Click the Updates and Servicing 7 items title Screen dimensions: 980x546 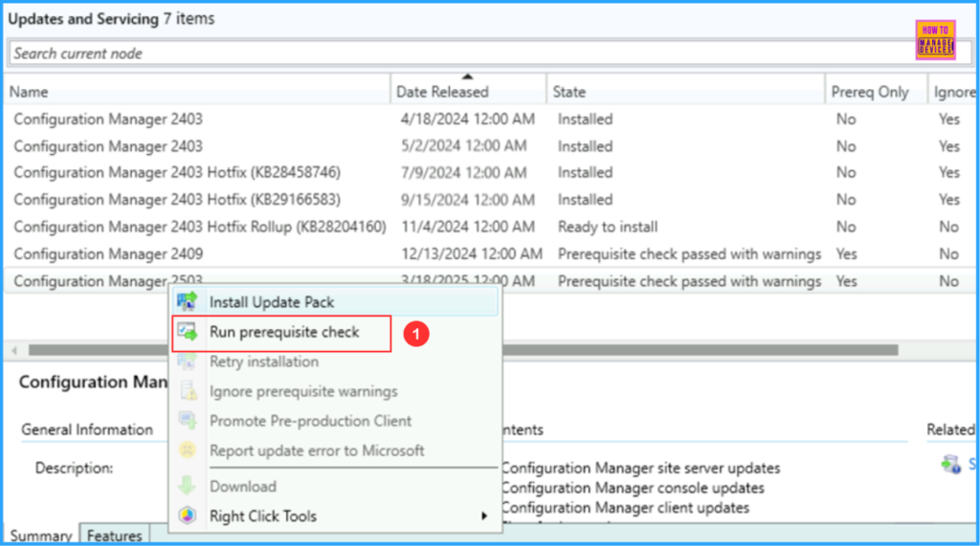[x=111, y=19]
